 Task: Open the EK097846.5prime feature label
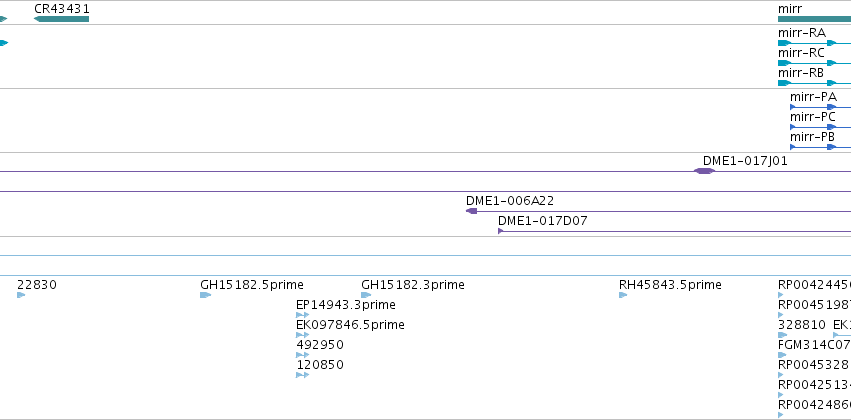tap(350, 325)
